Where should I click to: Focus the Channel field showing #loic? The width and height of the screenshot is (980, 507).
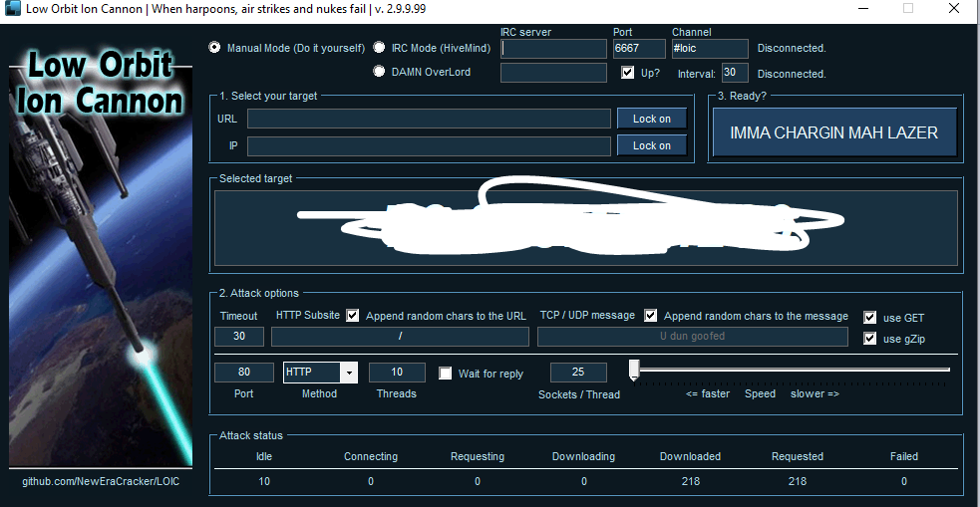click(x=710, y=49)
